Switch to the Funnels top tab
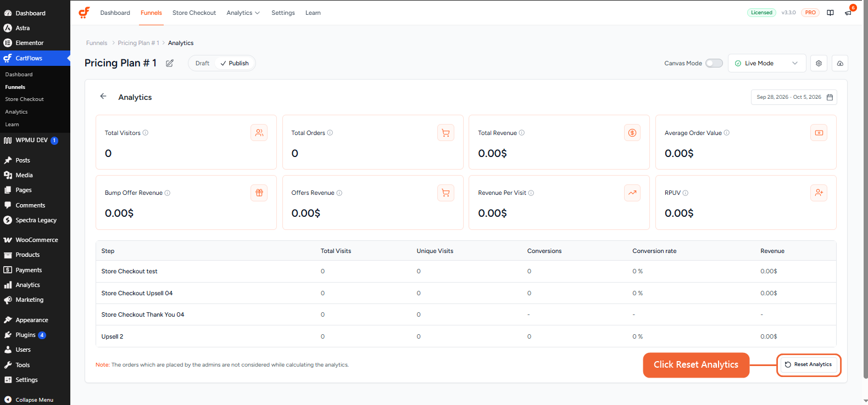The width and height of the screenshot is (868, 405). point(151,13)
